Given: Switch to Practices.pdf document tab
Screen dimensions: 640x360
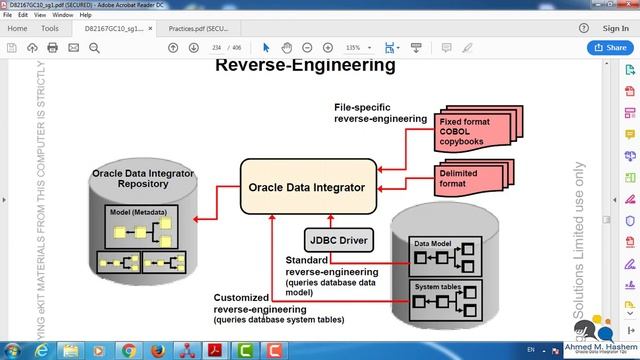Looking at the screenshot, I should tap(199, 29).
